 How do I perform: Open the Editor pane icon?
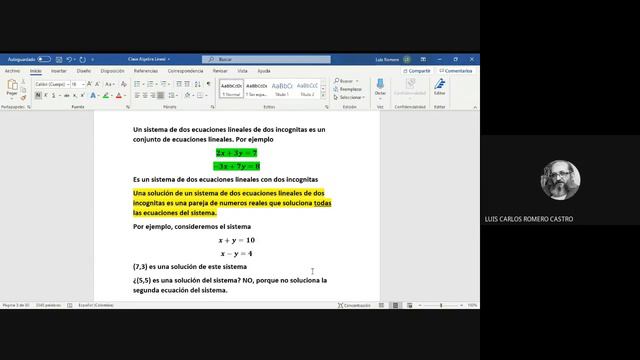(x=440, y=84)
